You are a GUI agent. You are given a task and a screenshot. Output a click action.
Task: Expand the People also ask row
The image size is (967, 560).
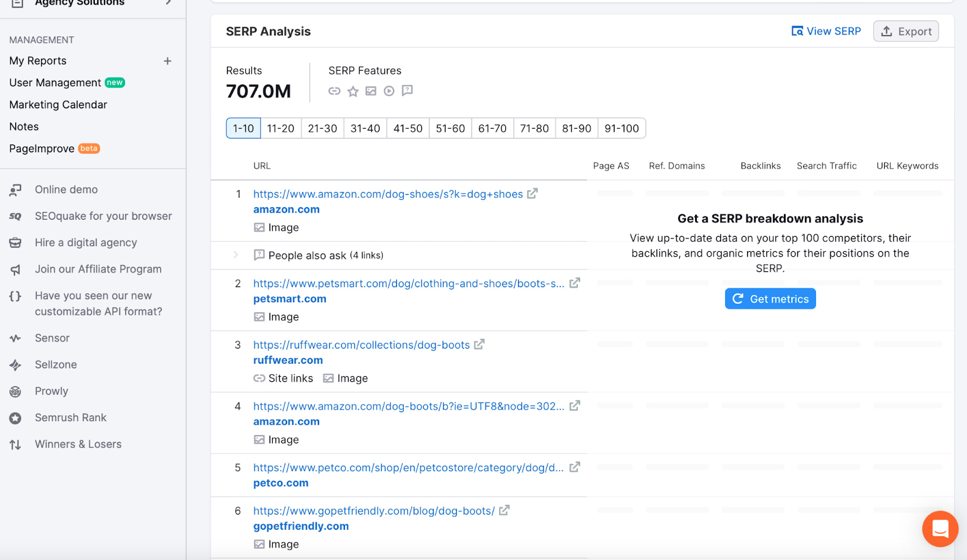[x=236, y=255]
